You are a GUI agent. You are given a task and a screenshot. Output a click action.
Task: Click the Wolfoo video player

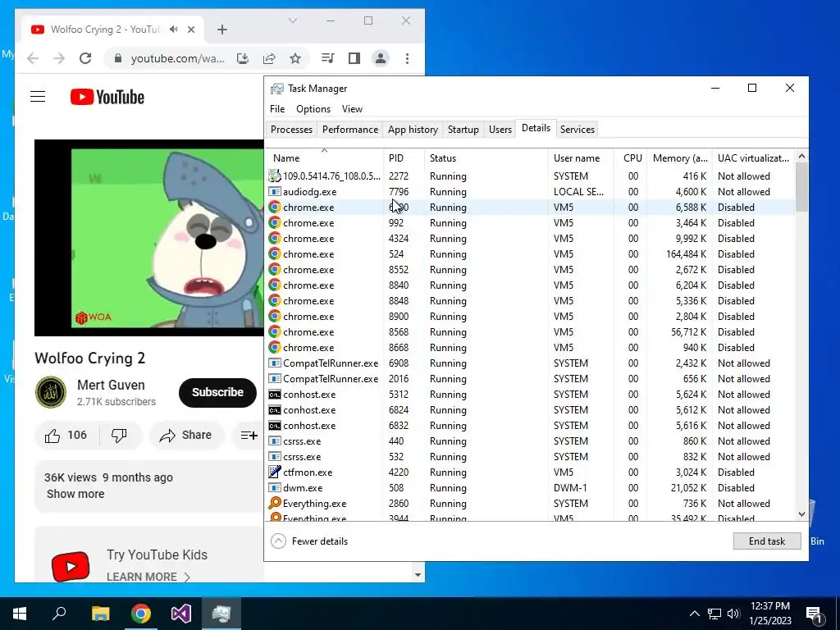(149, 238)
